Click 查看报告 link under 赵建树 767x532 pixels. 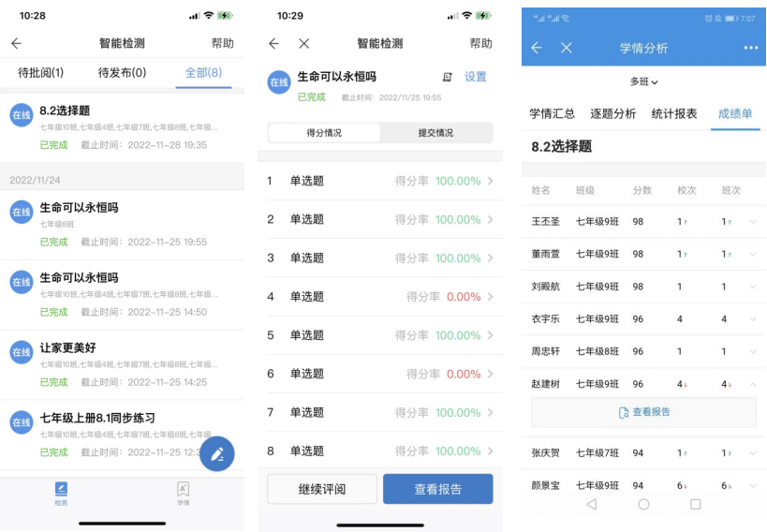coord(643,412)
